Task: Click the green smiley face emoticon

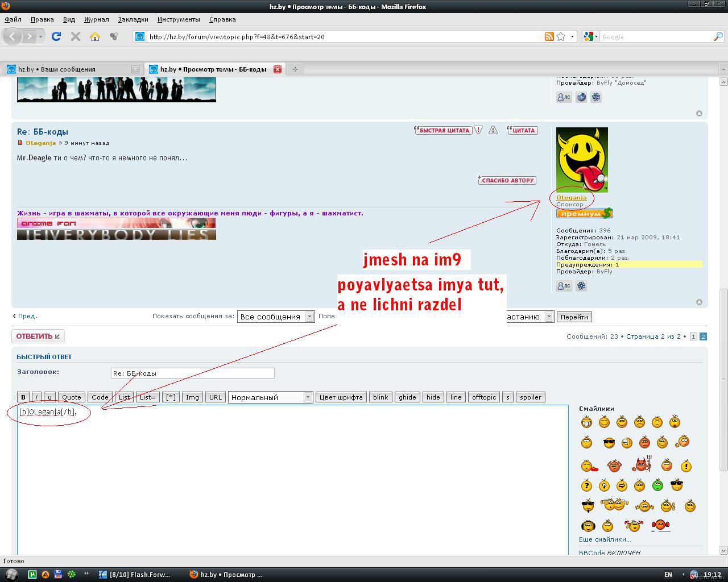Action: 657,485
